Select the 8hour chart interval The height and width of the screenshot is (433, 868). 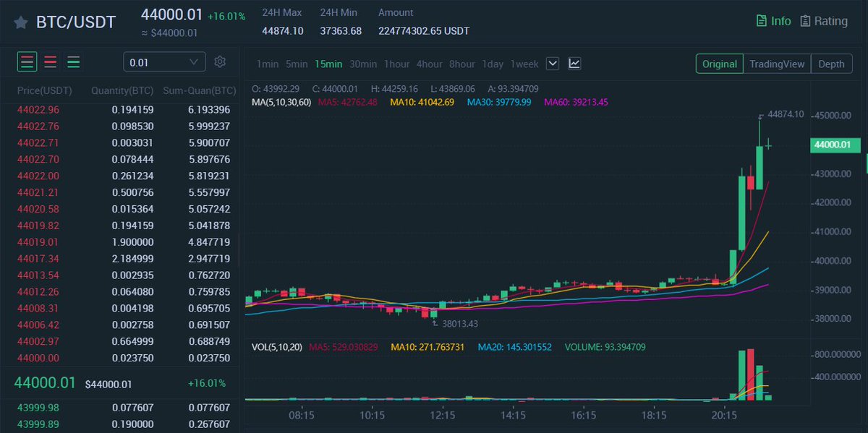tap(462, 64)
